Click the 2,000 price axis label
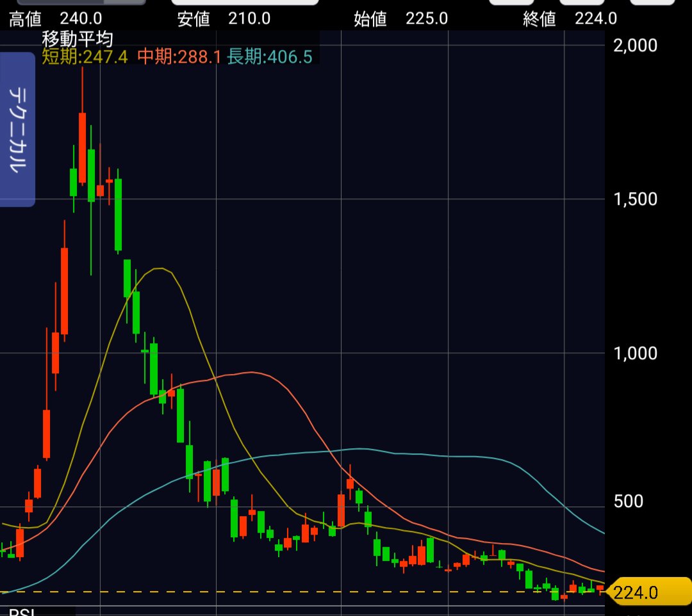This screenshot has height=616, width=692. (x=635, y=45)
